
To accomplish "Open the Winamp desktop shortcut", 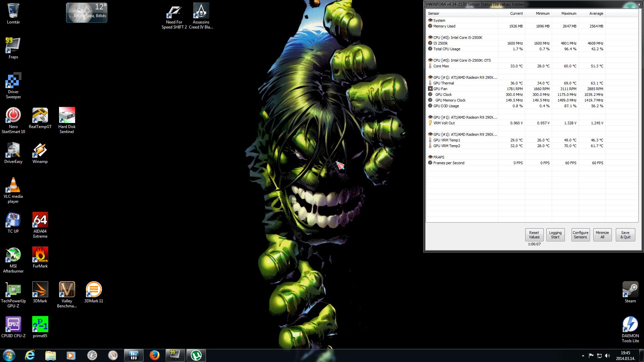I will click(40, 153).
